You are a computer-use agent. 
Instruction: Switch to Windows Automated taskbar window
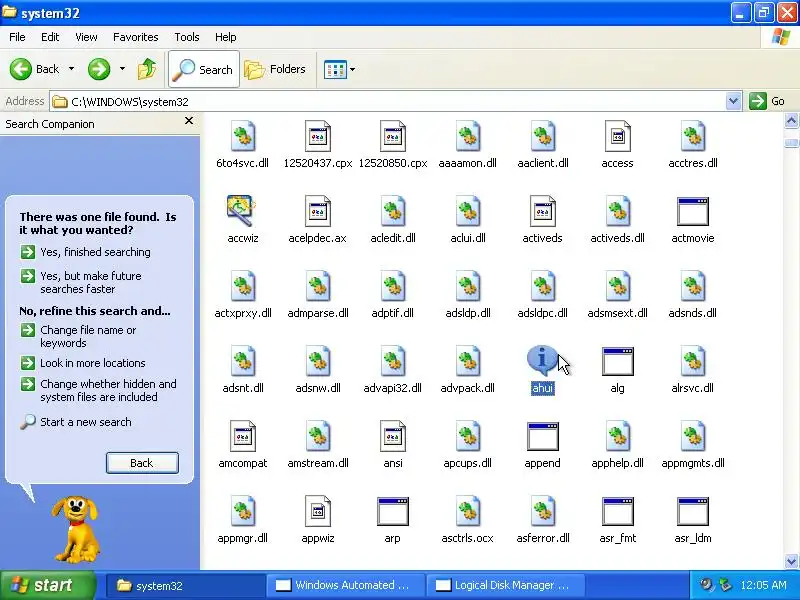[x=345, y=585]
